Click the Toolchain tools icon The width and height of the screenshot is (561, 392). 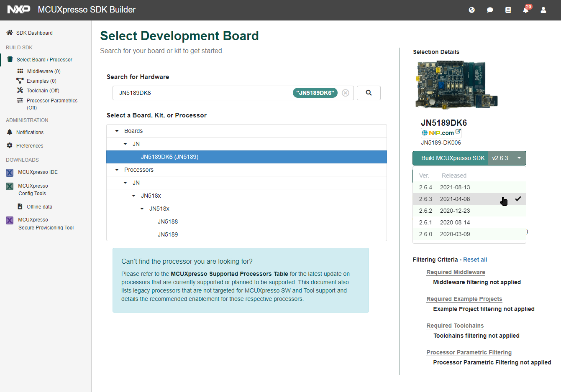point(20,90)
